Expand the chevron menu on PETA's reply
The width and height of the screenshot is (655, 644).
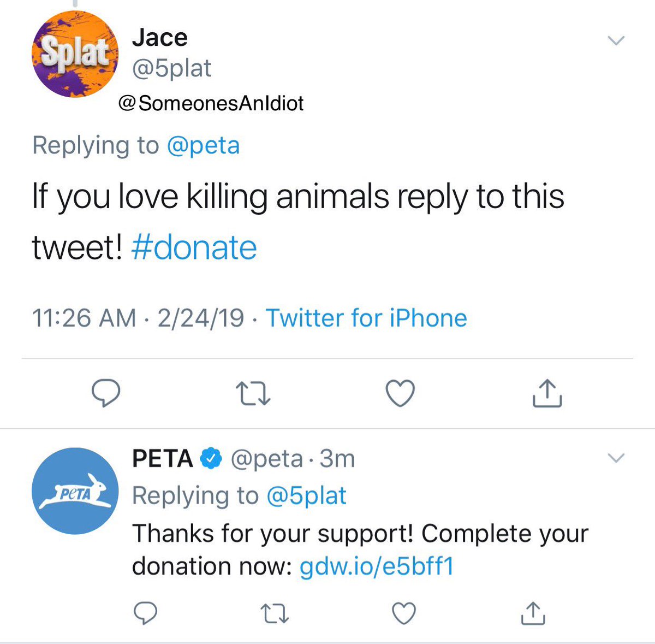coord(616,458)
